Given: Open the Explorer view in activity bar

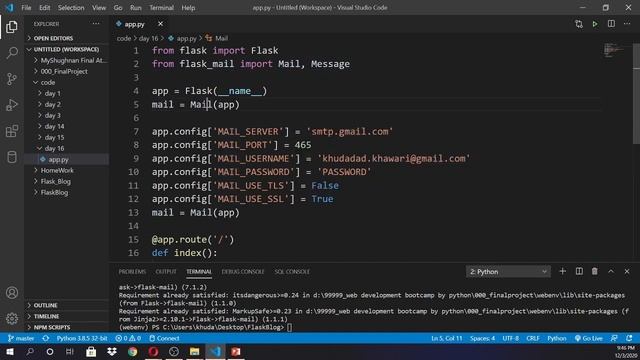Looking at the screenshot, I should [x=12, y=27].
